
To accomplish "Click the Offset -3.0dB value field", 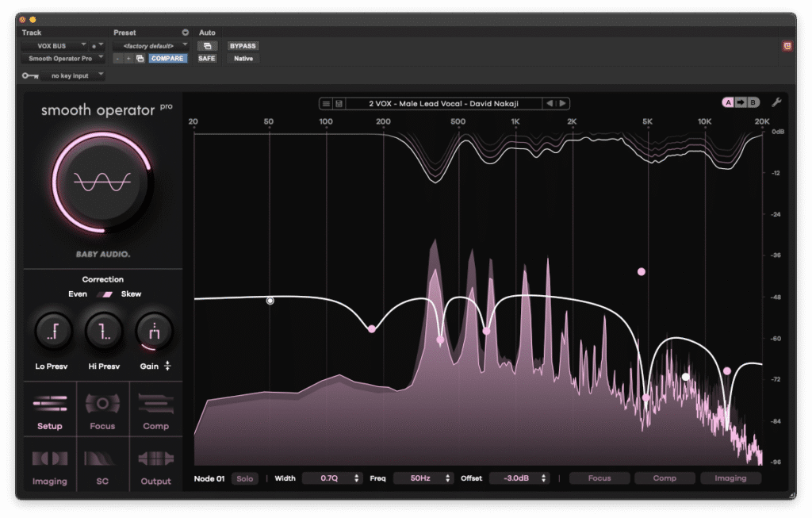I will point(519,478).
